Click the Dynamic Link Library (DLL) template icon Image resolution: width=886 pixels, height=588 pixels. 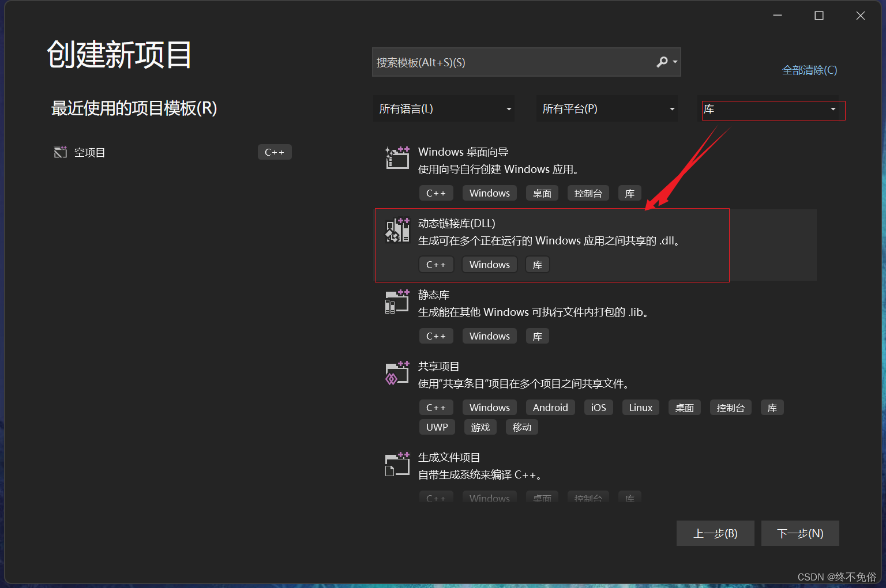click(397, 229)
